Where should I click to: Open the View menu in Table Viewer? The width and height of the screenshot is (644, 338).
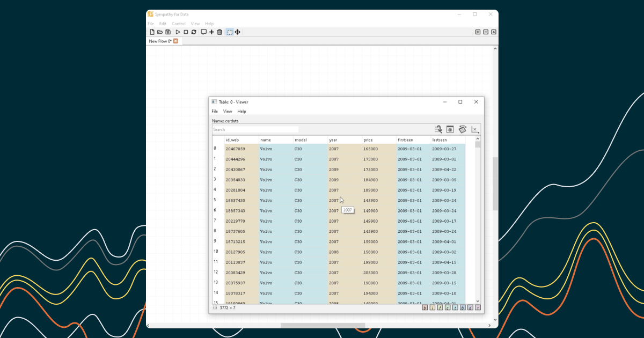pyautogui.click(x=228, y=112)
